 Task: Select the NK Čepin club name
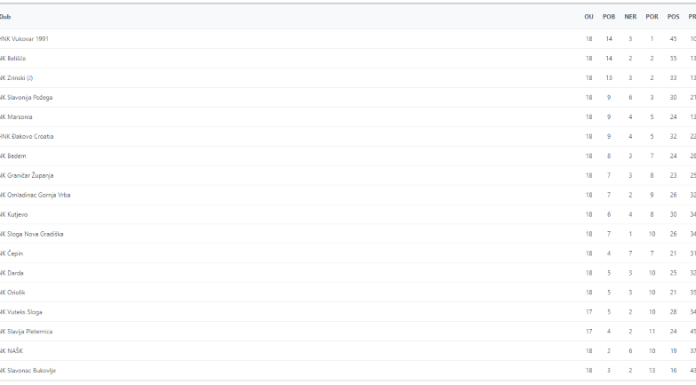pyautogui.click(x=12, y=254)
